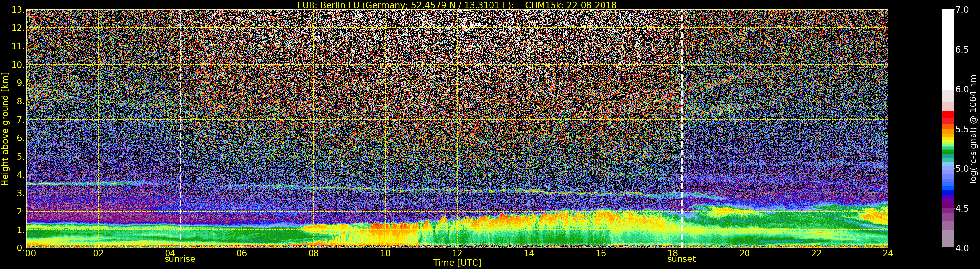The height and width of the screenshot is (269, 980).
Task: Select the "sunrise" label below the time axis
Action: 180,259
